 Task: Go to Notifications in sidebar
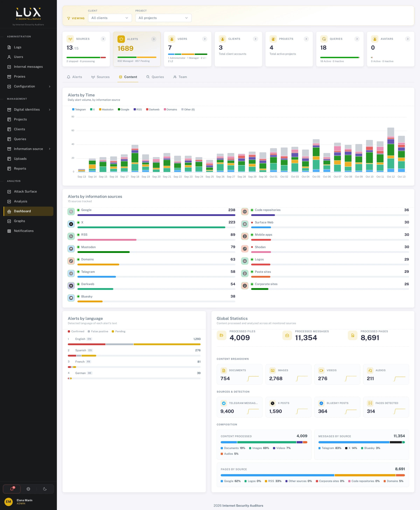tap(28, 231)
